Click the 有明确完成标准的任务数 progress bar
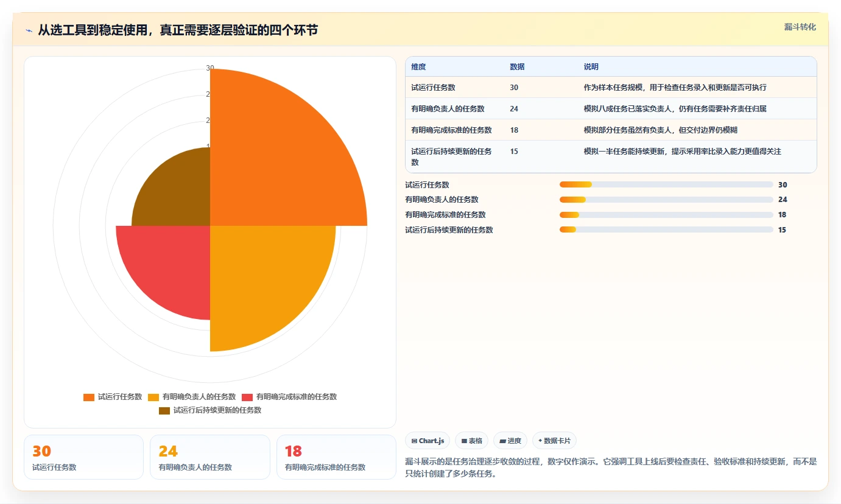The image size is (841, 504). tap(666, 215)
